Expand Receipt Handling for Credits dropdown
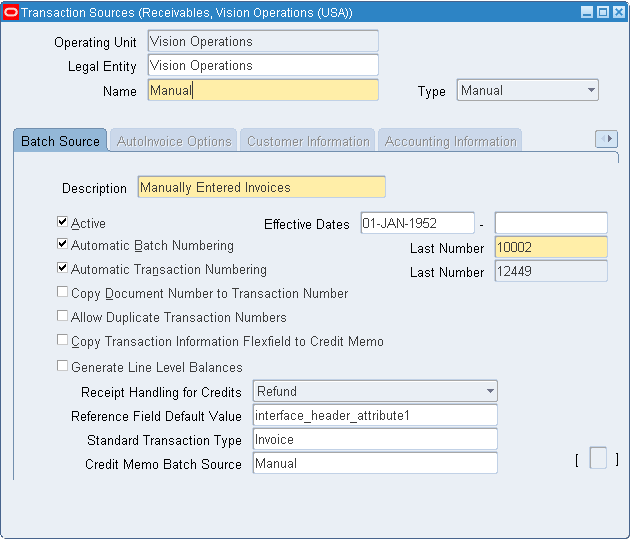 pos(489,391)
